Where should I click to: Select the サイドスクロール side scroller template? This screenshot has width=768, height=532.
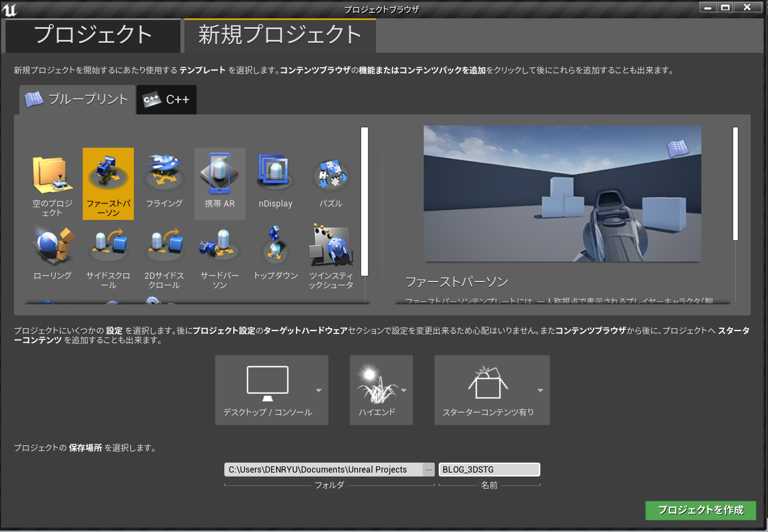pos(108,256)
